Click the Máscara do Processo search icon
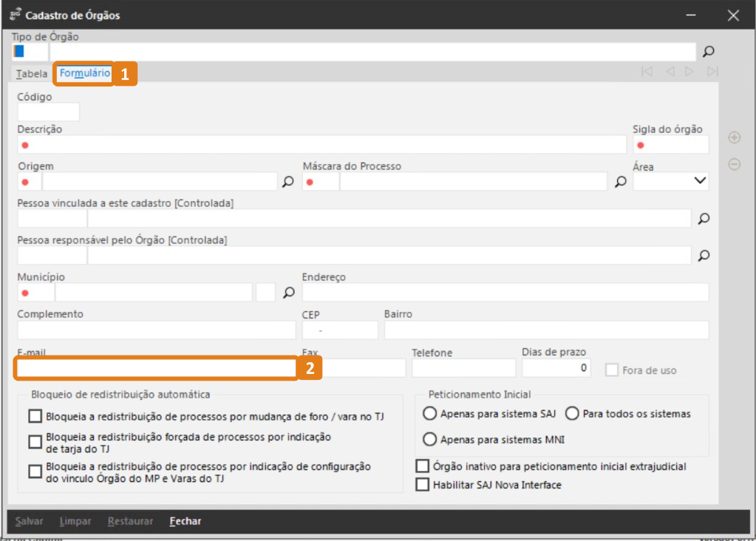Screen dimensions: 756x541 point(621,182)
